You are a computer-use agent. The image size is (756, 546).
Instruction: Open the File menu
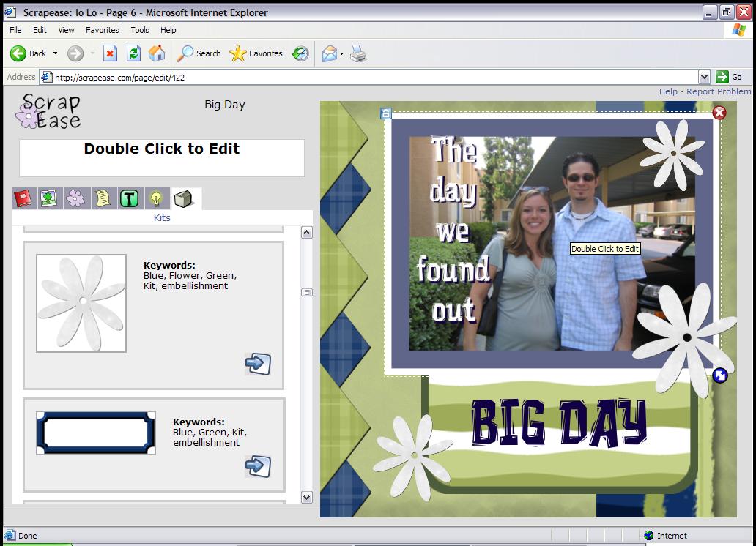tap(15, 30)
